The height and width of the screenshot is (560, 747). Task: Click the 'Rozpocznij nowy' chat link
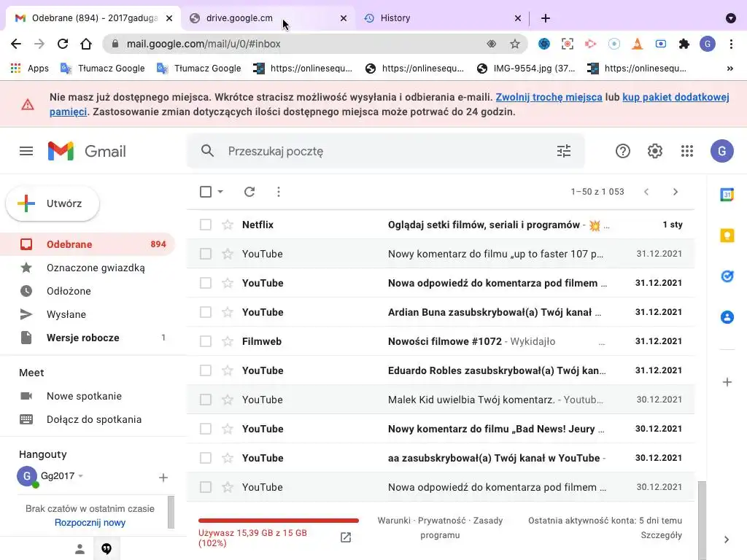(90, 522)
